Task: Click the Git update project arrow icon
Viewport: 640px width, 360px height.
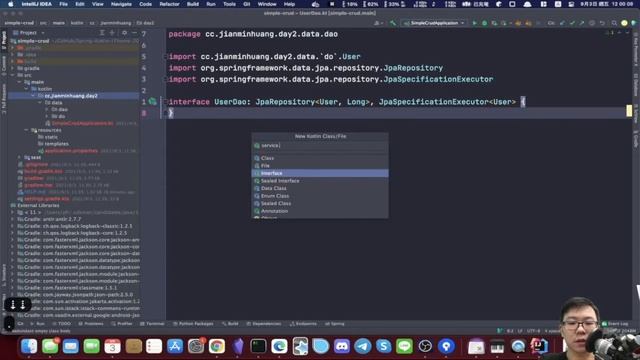Action: 562,23
